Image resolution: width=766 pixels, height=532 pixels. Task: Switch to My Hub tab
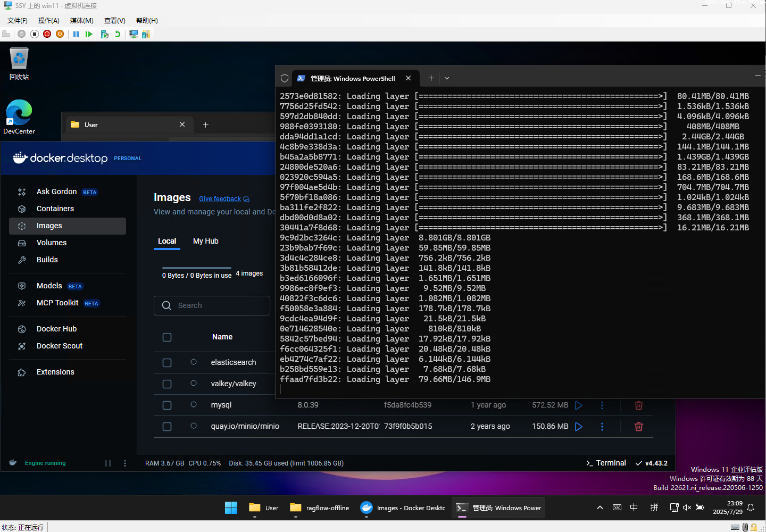[206, 241]
